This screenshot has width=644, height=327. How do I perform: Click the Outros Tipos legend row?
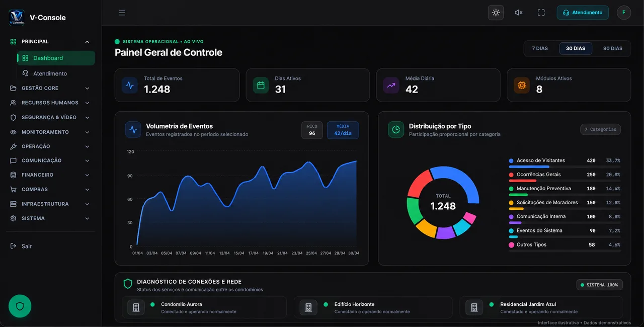(565, 247)
